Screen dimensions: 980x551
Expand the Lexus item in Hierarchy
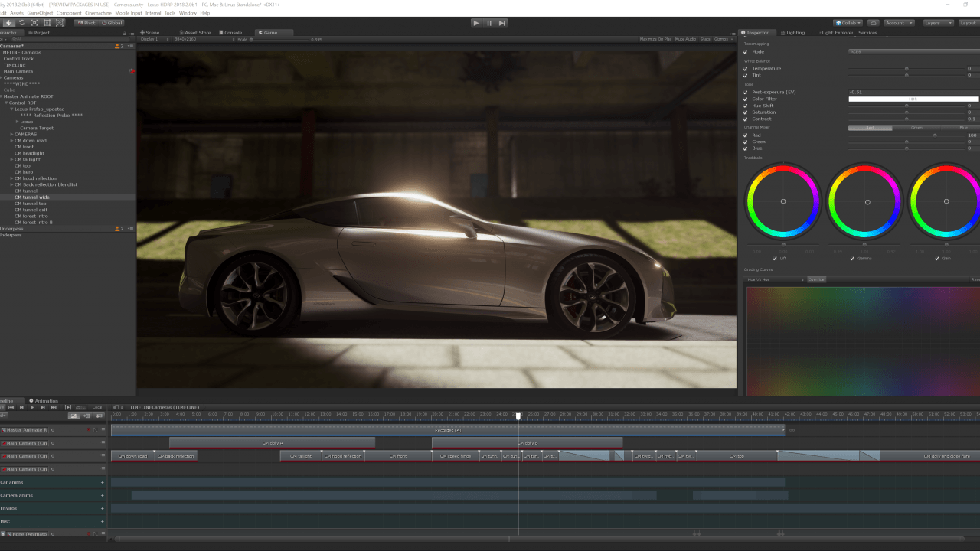(17, 122)
